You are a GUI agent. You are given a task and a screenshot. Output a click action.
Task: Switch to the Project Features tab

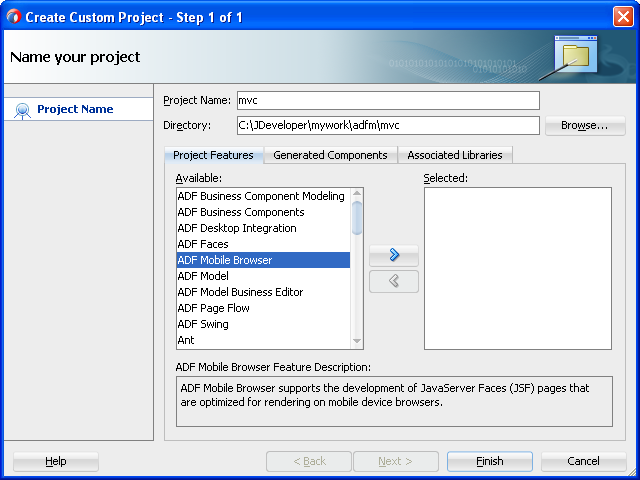[x=213, y=155]
